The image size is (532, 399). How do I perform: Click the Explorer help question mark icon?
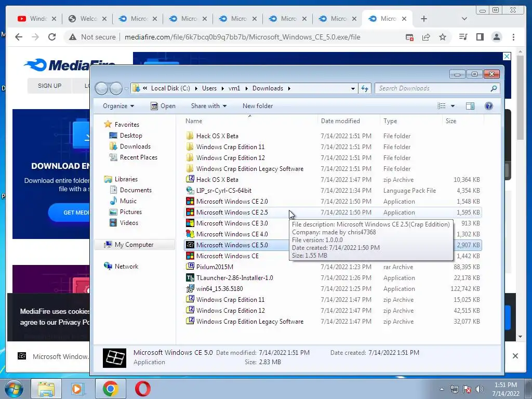488,106
